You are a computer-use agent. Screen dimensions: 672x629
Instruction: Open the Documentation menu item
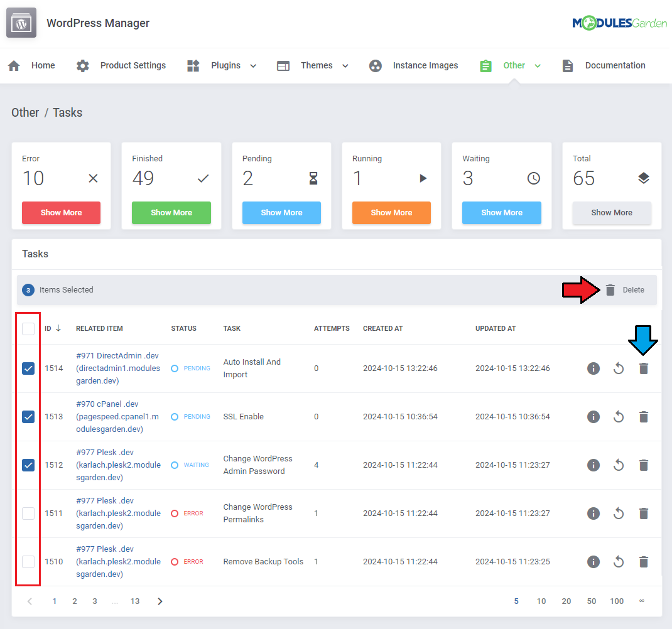615,65
